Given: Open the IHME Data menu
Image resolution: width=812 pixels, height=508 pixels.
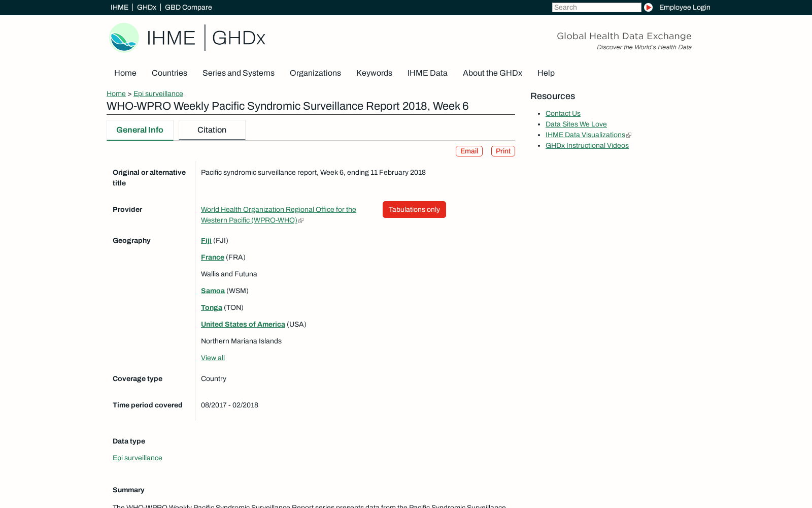Looking at the screenshot, I should [x=427, y=73].
